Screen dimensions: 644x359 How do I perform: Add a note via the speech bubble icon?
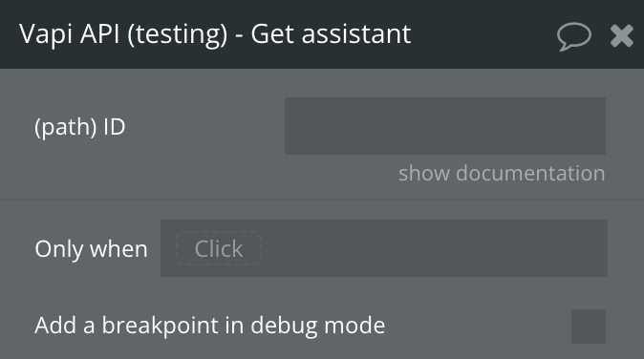[574, 36]
